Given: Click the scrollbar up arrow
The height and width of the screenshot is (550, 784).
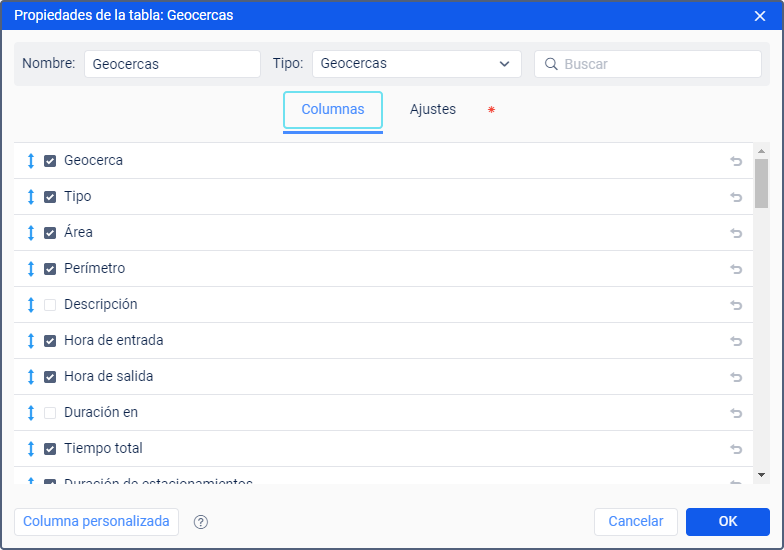Looking at the screenshot, I should [762, 151].
